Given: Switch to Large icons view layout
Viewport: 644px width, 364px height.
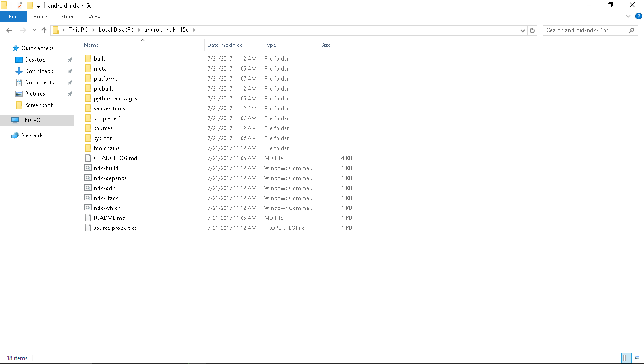Looking at the screenshot, I should click(x=637, y=358).
